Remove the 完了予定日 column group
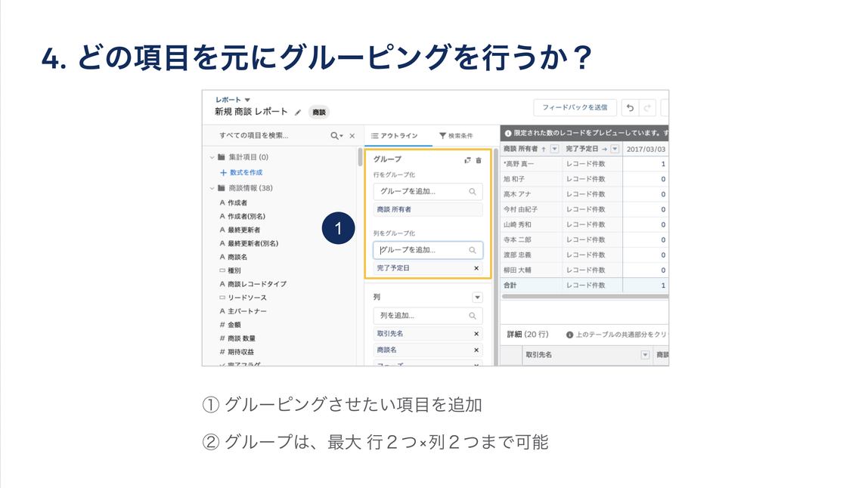The image size is (868, 488). tap(476, 268)
